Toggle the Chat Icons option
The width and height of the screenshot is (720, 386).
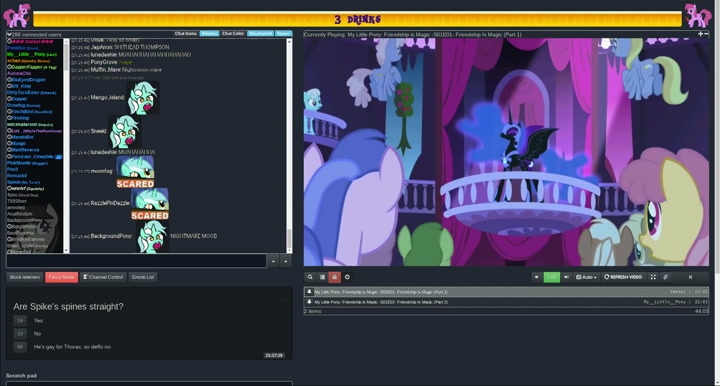click(186, 34)
